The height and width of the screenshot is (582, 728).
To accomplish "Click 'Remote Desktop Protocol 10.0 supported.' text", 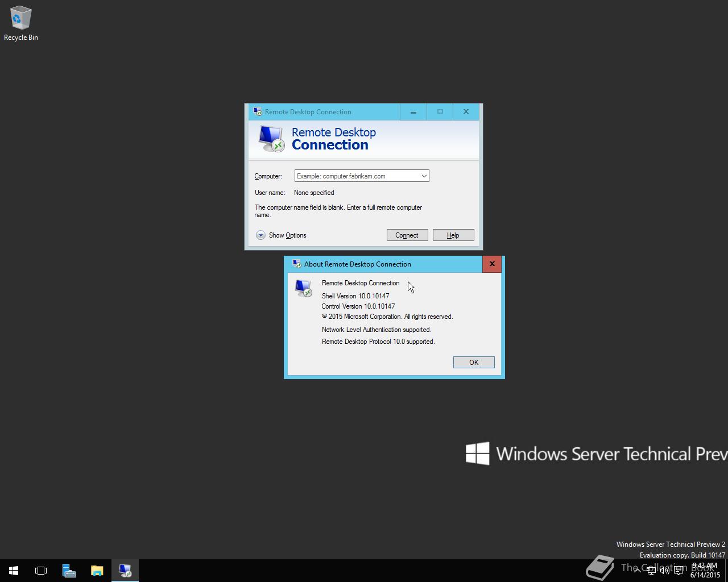I will 378,342.
